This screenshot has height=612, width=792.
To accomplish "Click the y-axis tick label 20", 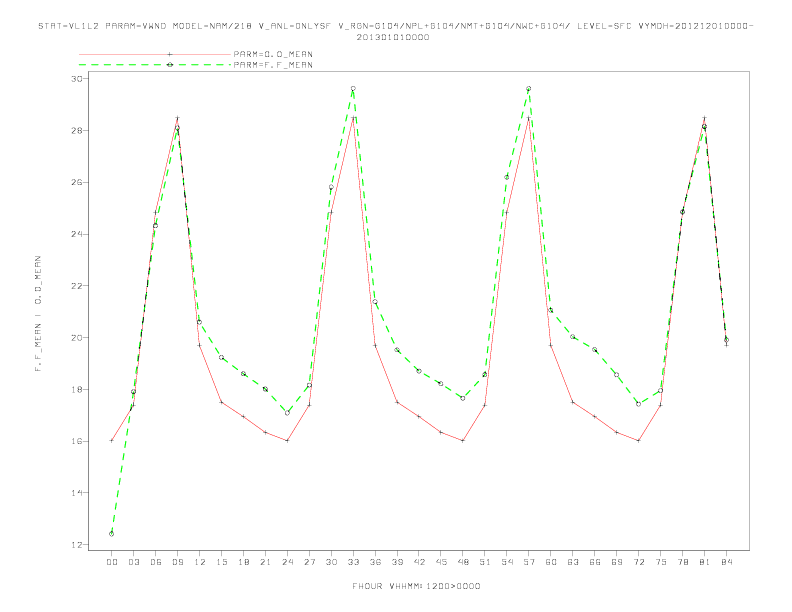I will pyautogui.click(x=77, y=338).
